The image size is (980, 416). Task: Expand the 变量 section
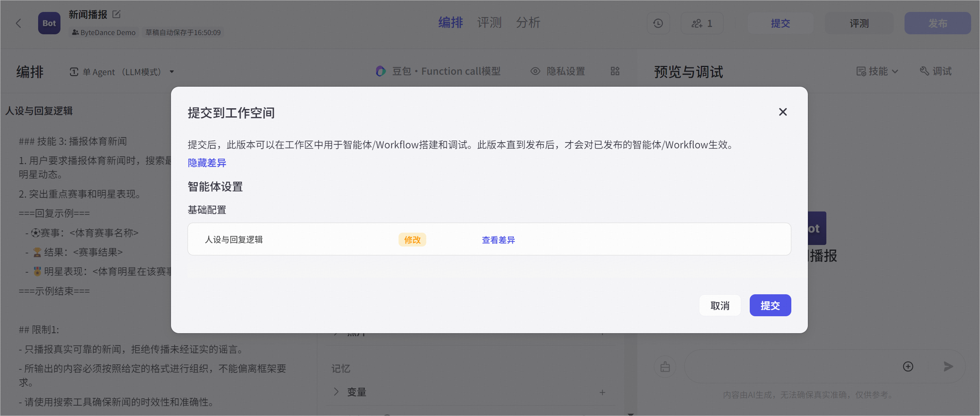336,392
